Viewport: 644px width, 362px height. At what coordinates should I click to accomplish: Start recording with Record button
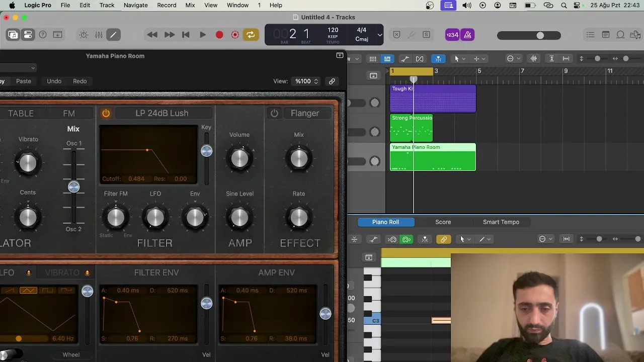[x=219, y=35]
